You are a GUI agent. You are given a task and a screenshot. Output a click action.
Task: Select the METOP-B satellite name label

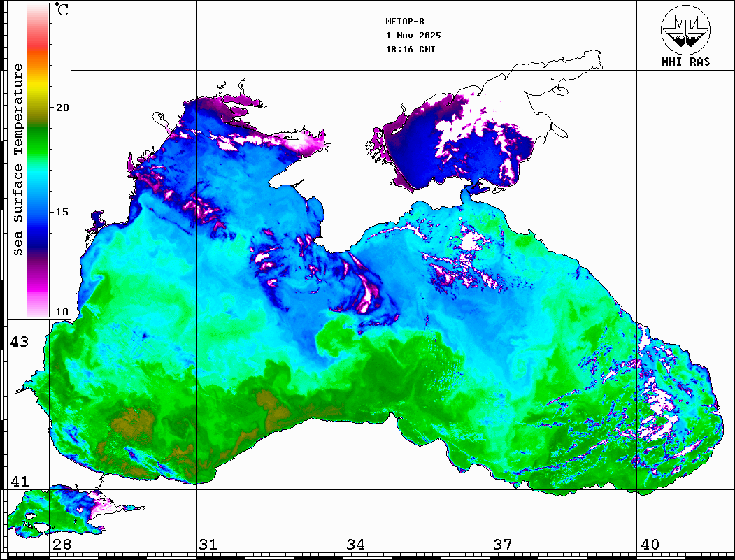coord(404,22)
